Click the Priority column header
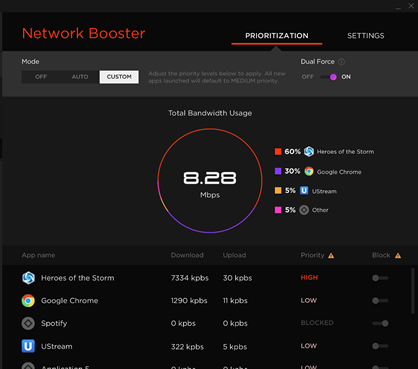418x369 pixels. point(312,255)
